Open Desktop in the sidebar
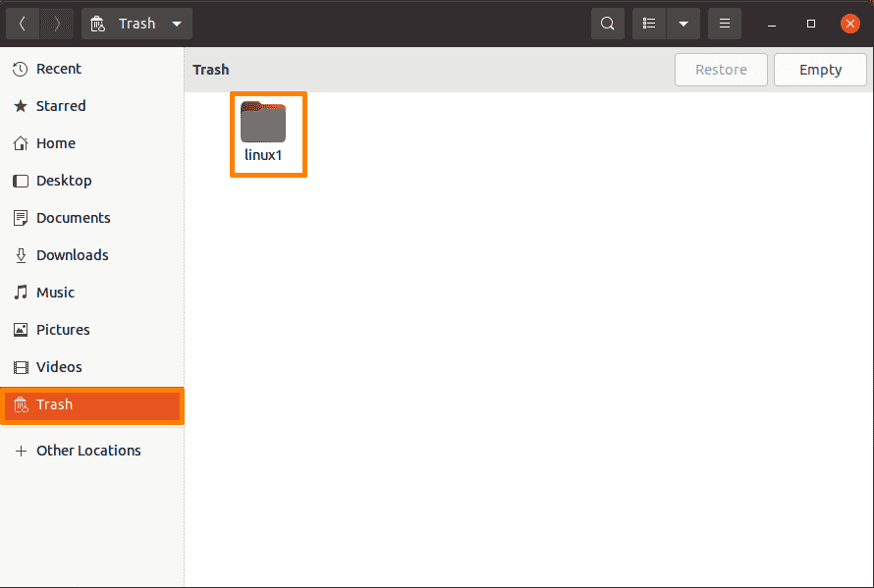This screenshot has height=588, width=874. 92,181
